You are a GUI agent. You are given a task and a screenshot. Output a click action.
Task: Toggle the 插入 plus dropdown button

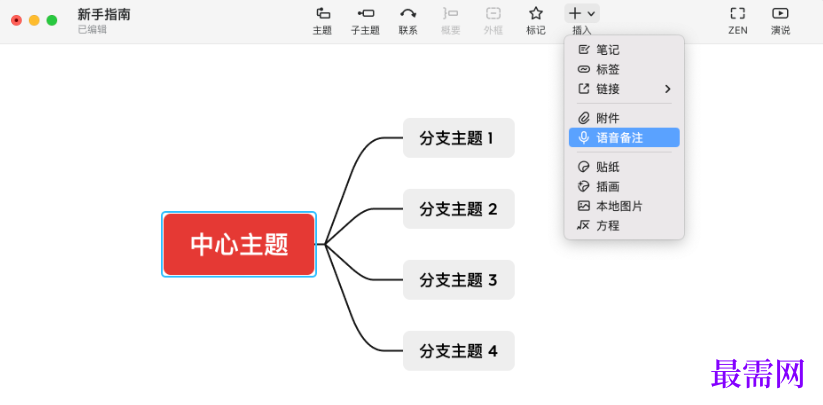click(x=582, y=14)
